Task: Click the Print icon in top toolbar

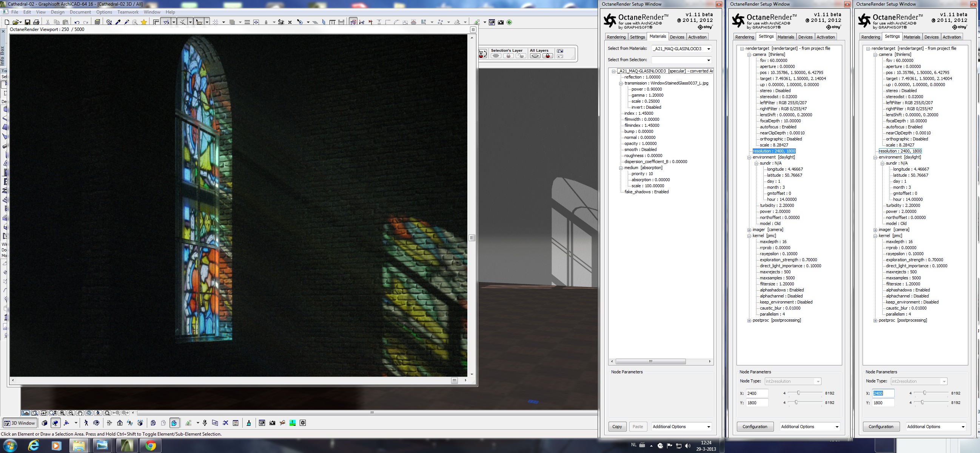Action: click(x=36, y=22)
